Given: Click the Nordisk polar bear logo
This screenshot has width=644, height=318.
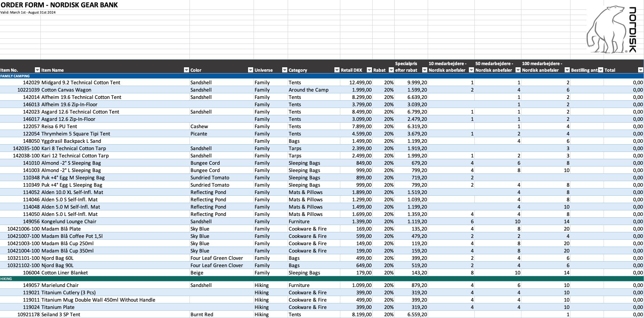Looking at the screenshot, I should [611, 30].
